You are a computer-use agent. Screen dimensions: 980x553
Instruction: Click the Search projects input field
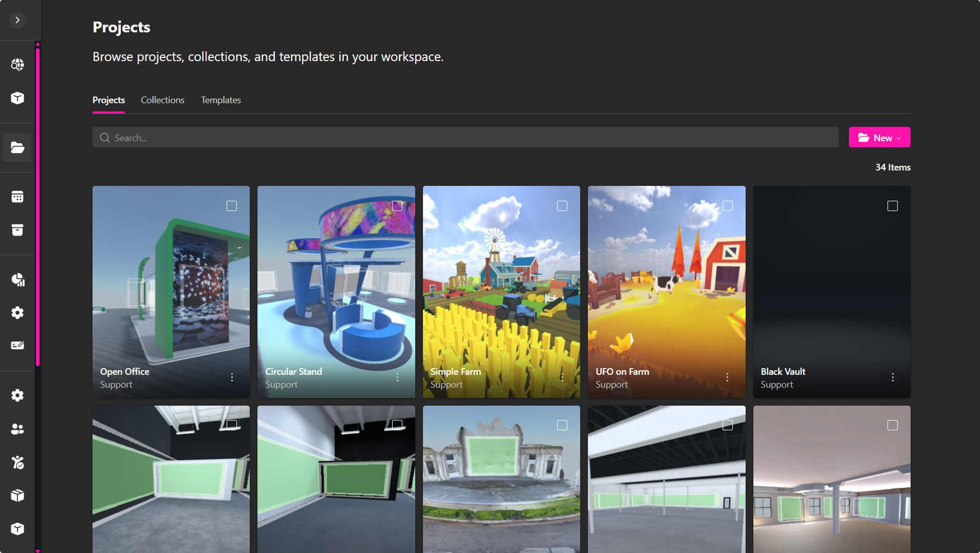[x=465, y=137]
